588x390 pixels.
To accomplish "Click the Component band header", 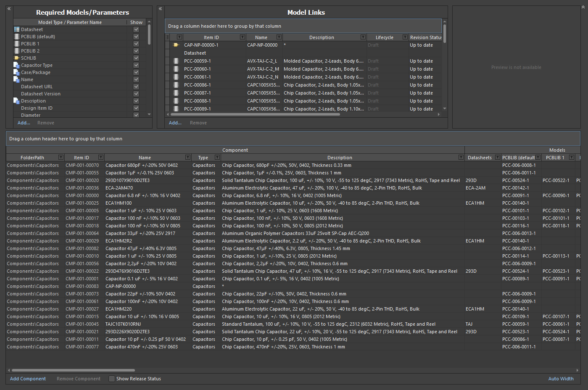I will pos(235,150).
